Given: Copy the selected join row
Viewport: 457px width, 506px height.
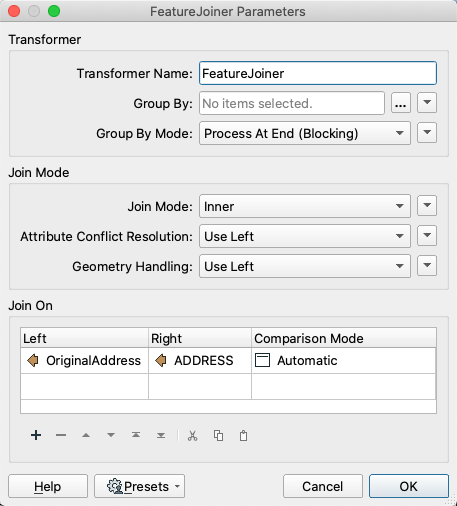Looking at the screenshot, I should tap(218, 435).
